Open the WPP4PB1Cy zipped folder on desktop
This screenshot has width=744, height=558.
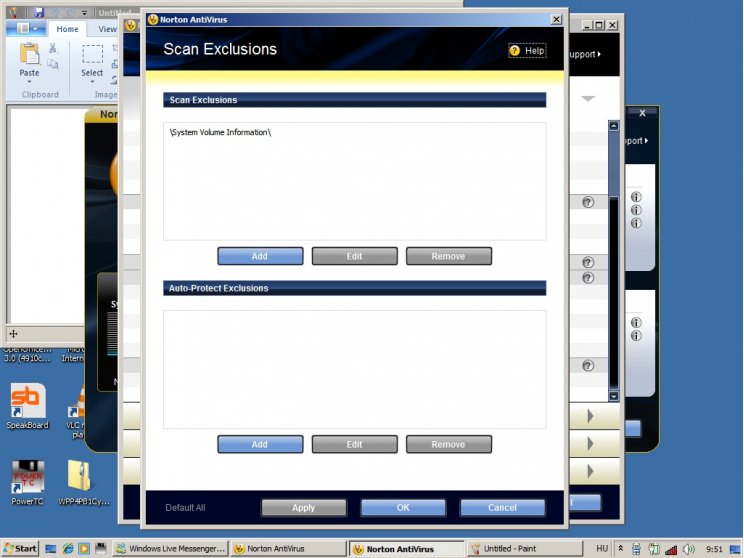click(x=84, y=483)
